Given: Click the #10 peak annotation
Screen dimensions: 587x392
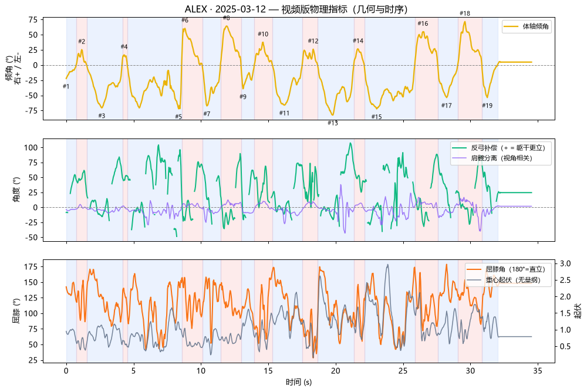Looking at the screenshot, I should coord(263,34).
